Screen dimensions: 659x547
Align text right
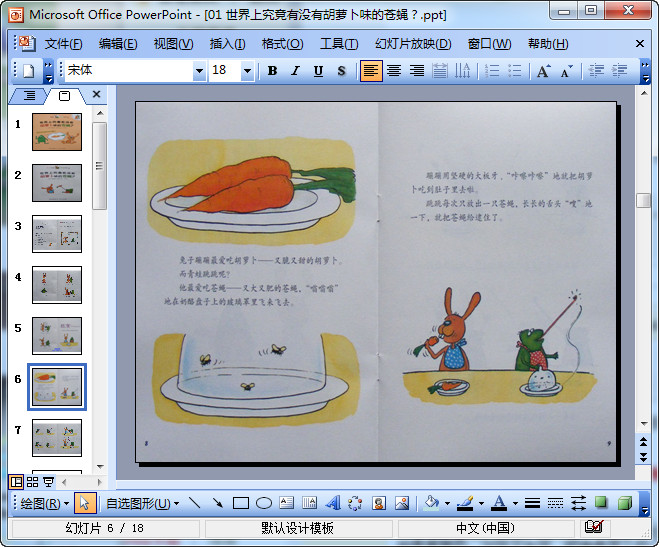(x=417, y=71)
